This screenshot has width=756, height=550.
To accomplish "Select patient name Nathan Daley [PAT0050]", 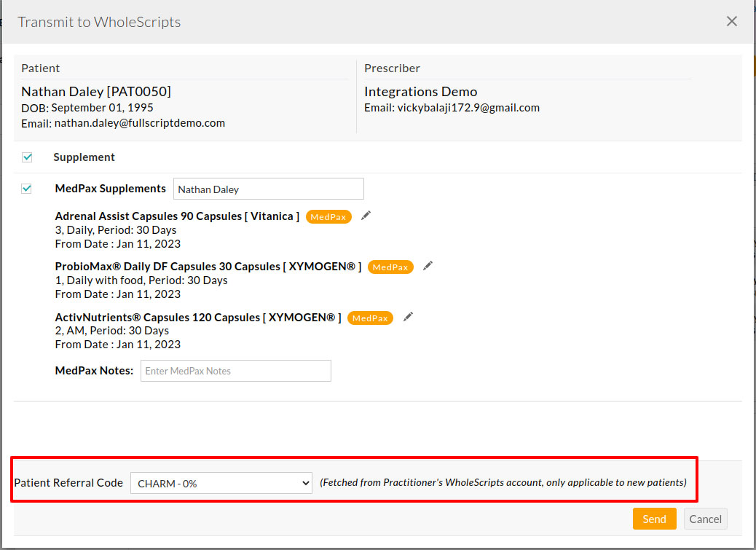I will tap(96, 91).
